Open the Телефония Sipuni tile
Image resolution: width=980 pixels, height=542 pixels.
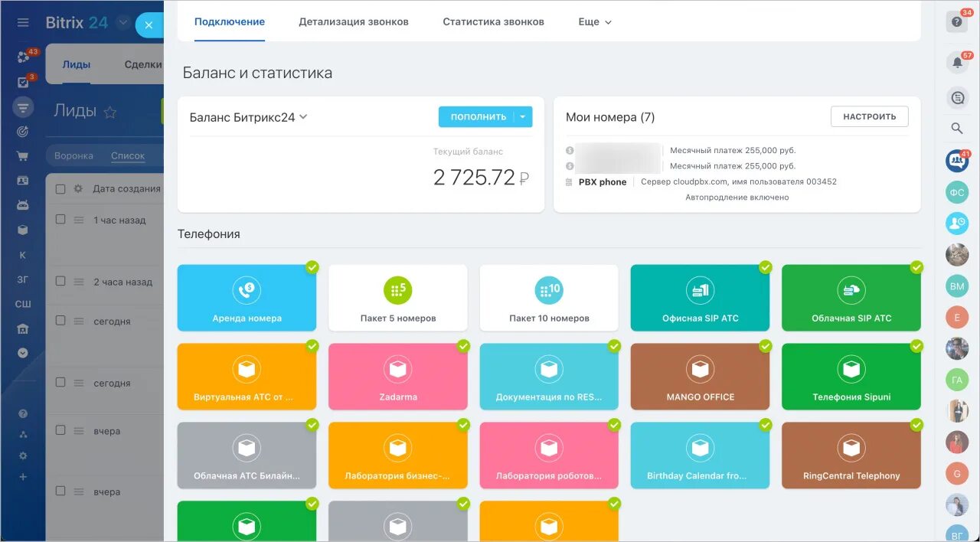851,377
